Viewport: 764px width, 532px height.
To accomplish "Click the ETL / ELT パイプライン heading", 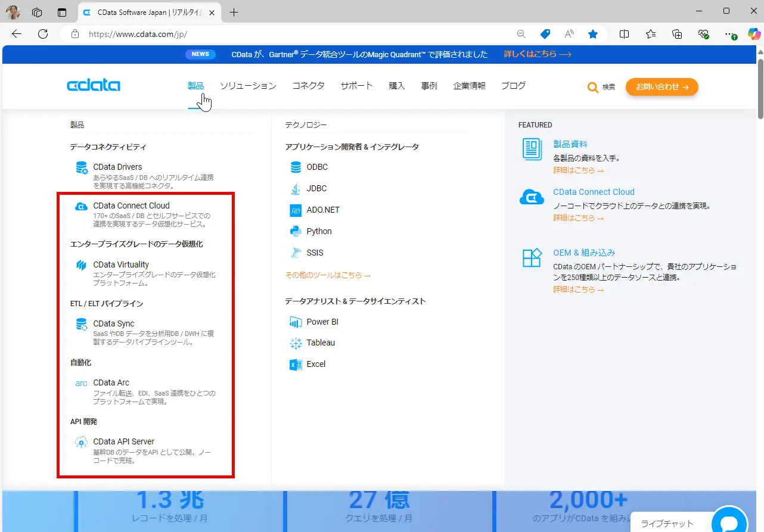I will coord(107,303).
